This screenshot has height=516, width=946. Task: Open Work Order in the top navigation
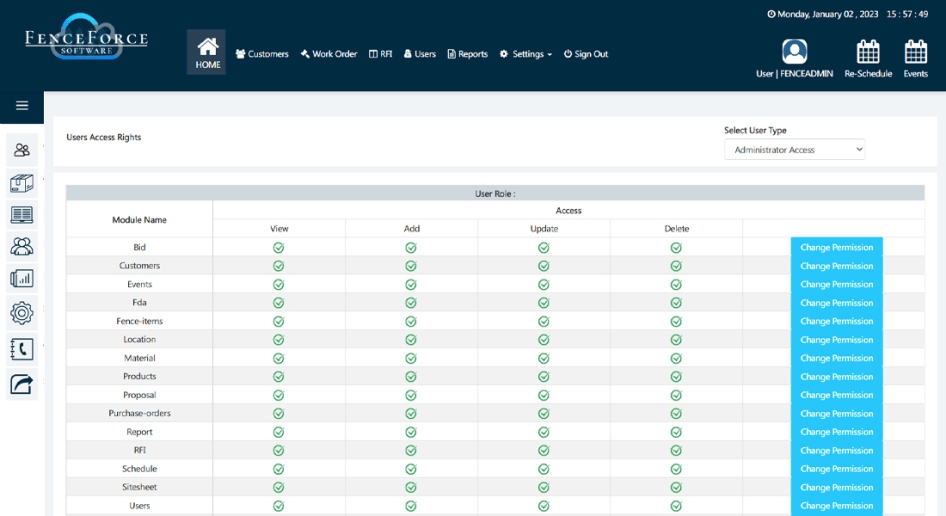click(329, 54)
